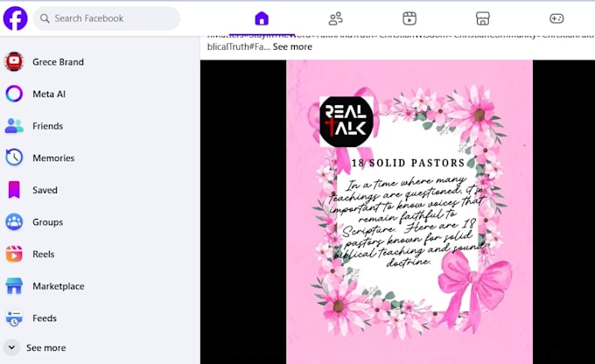Focus the Search Facebook field

107,18
